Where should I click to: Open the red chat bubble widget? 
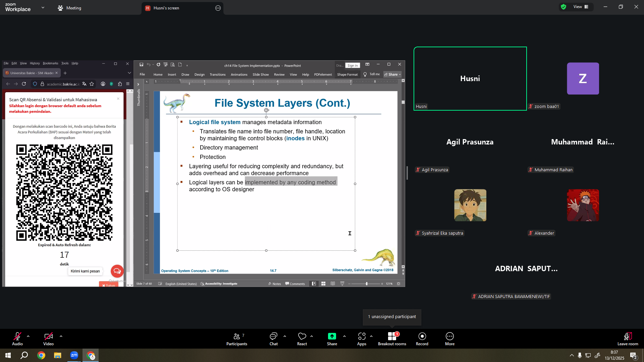pos(117,271)
